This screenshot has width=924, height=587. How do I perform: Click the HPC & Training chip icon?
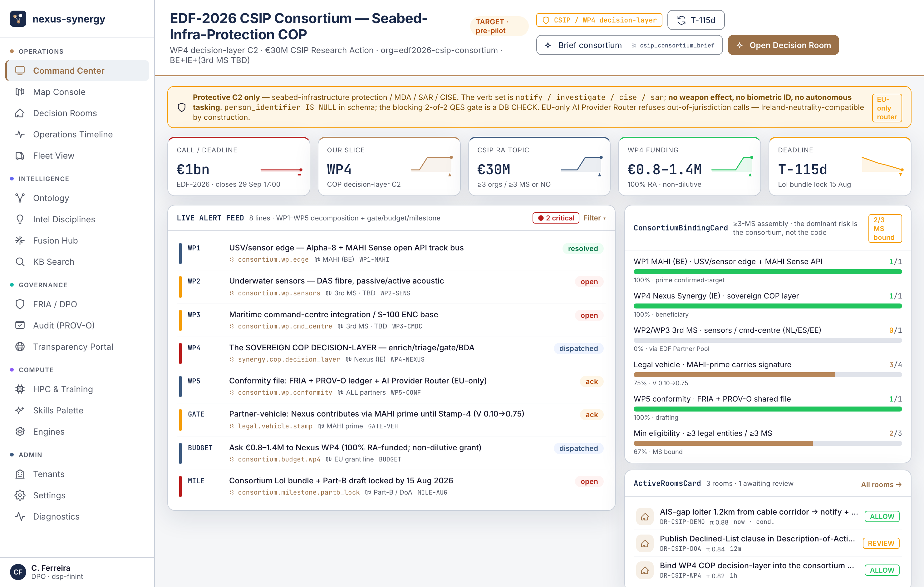coord(20,389)
